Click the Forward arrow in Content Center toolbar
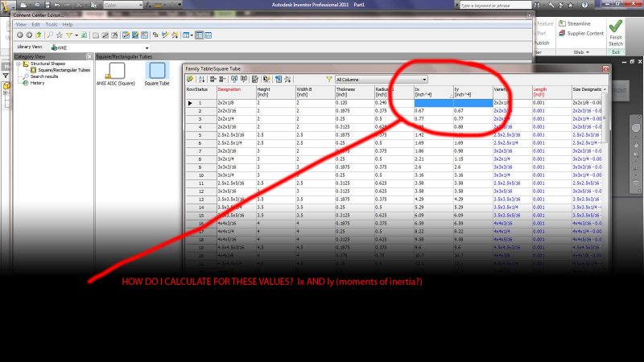This screenshot has height=362, width=644. tap(29, 35)
